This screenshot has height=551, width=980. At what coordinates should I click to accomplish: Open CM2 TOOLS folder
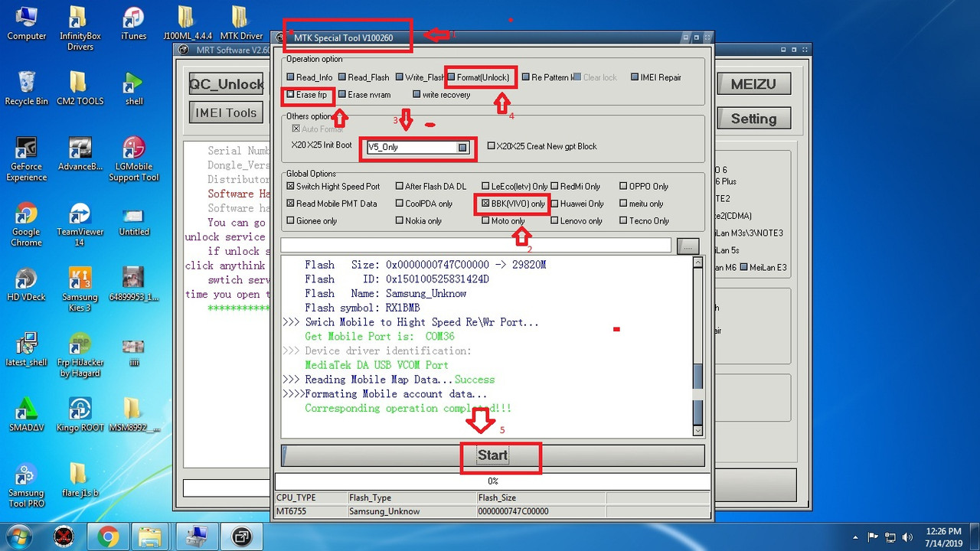click(x=80, y=88)
